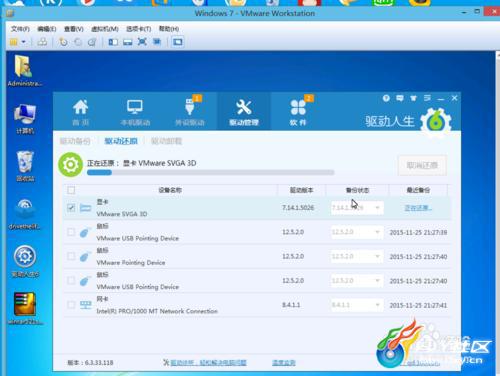Select the 计算机 desktop icon

25,119
